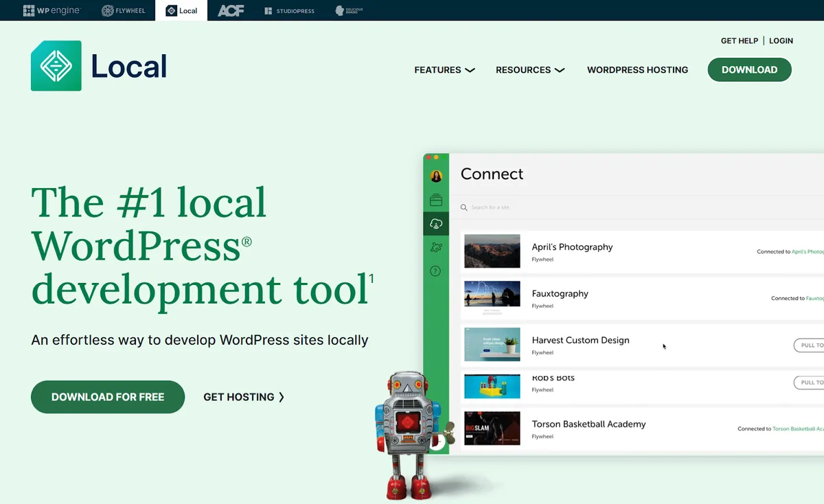Viewport: 824px width, 504px height.
Task: Click the DOWNLOAD FOR FREE button
Action: coord(108,397)
